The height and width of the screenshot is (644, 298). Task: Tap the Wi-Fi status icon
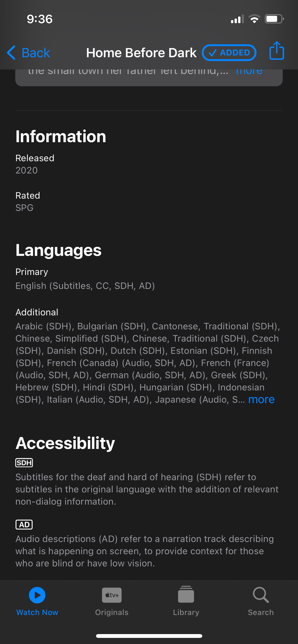tap(254, 19)
